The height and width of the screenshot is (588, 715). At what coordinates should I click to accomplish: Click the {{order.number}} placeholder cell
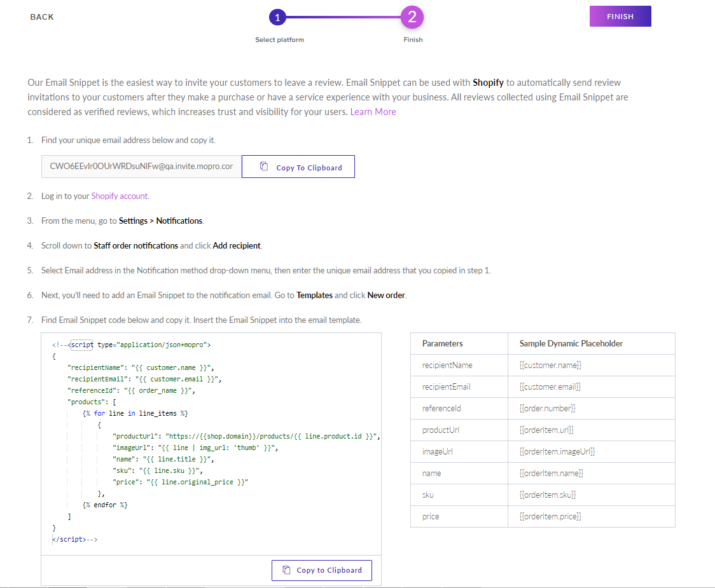coord(592,408)
